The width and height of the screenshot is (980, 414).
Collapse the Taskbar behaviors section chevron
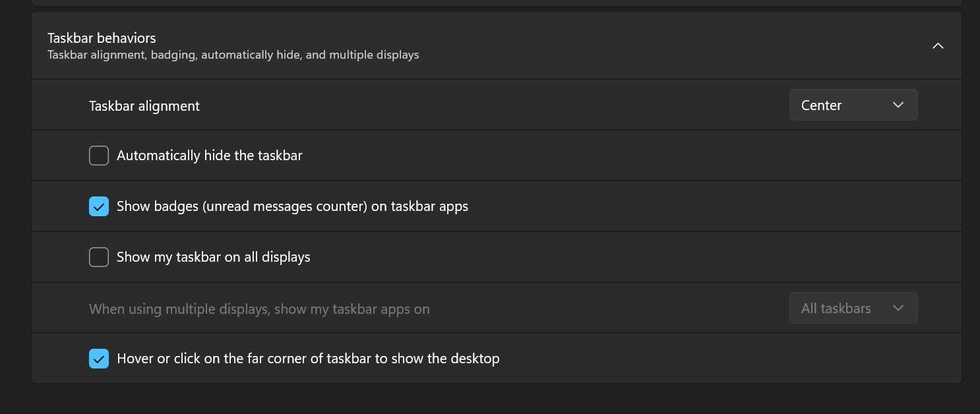click(938, 46)
